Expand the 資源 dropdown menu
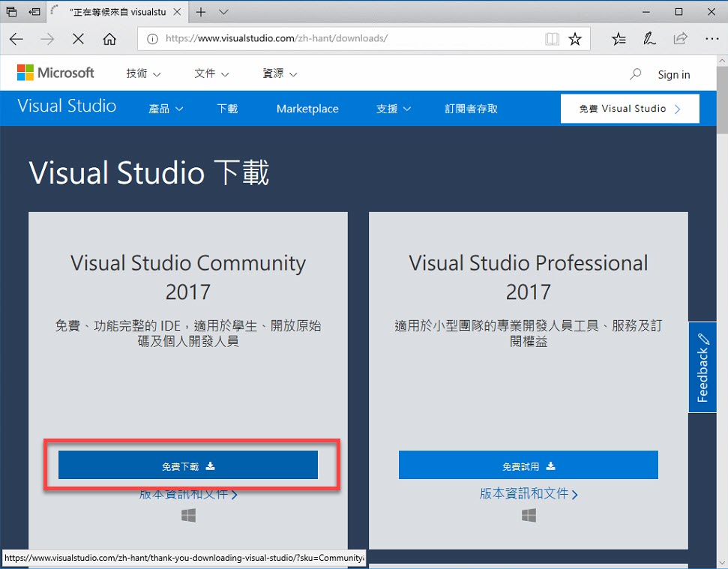Screen dimensions: 728x569 click(280, 73)
